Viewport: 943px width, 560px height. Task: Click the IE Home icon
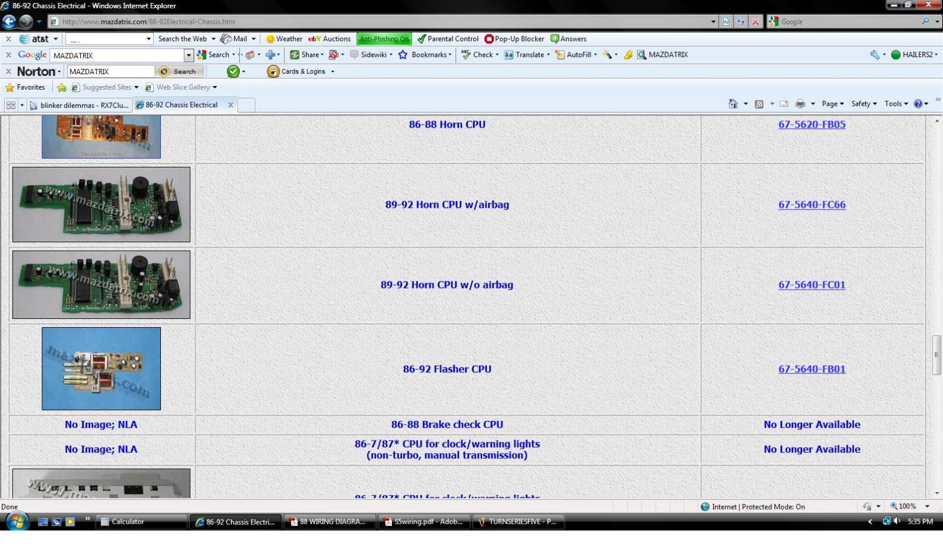click(x=733, y=104)
